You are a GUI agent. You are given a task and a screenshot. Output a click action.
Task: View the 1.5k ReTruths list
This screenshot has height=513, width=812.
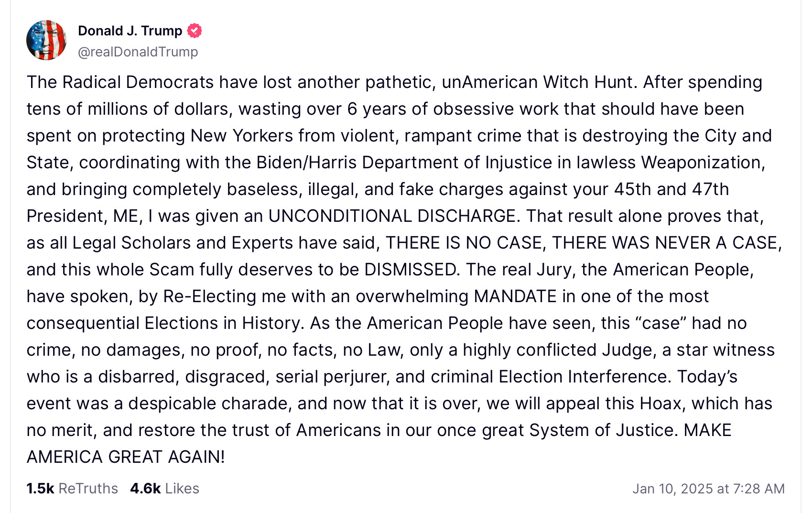coord(72,488)
